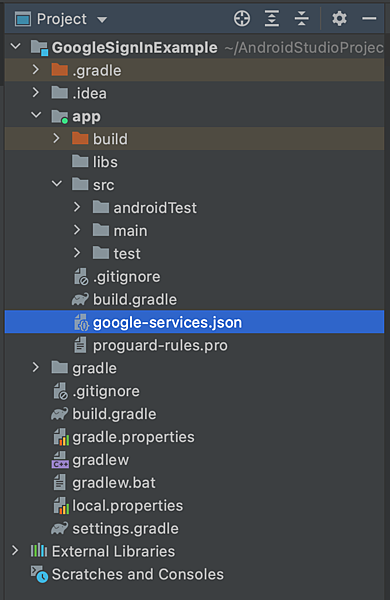Open the Project view dropdown
This screenshot has height=600, width=390.
pos(102,19)
